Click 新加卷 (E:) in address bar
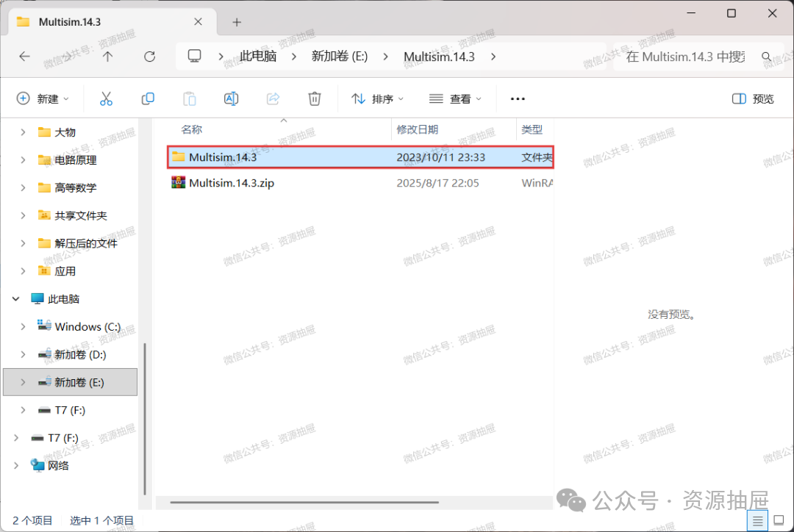The image size is (794, 532). (339, 56)
